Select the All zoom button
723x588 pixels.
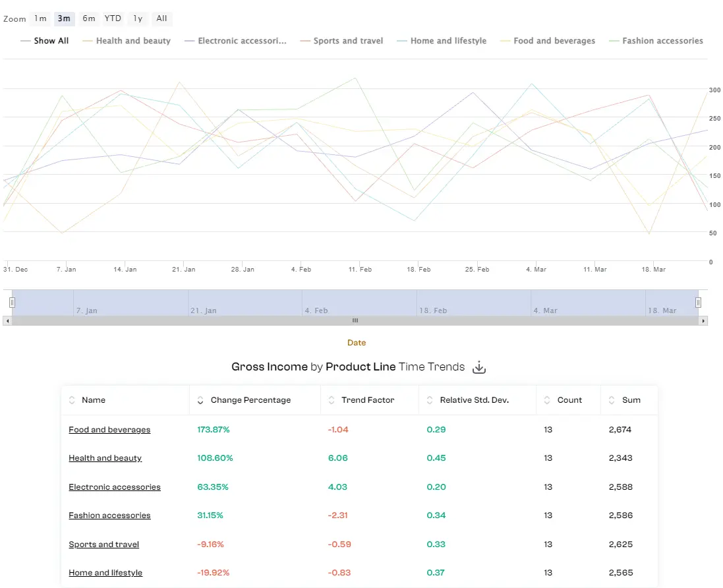point(161,18)
